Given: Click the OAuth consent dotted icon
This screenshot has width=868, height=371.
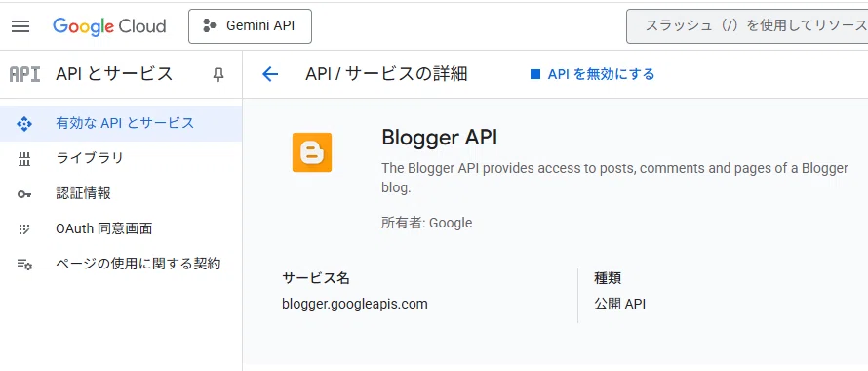Looking at the screenshot, I should point(24,229).
